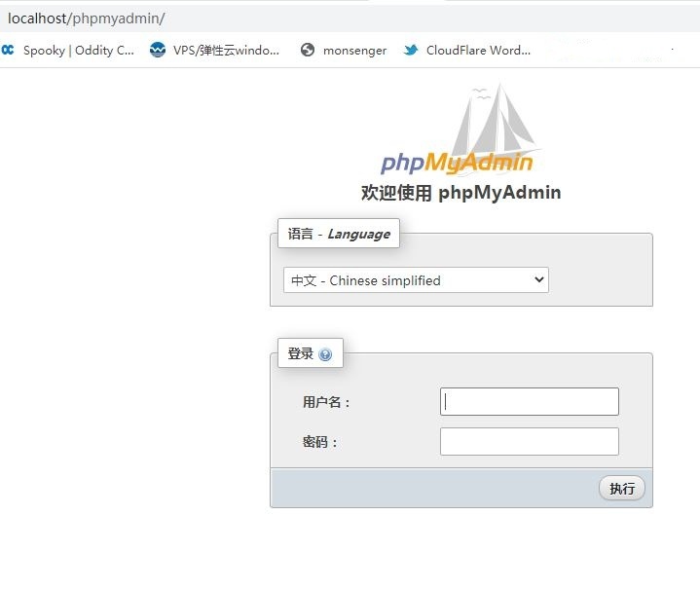The width and height of the screenshot is (700, 589).
Task: Open the Chinese simplified language dropdown
Action: tap(416, 280)
